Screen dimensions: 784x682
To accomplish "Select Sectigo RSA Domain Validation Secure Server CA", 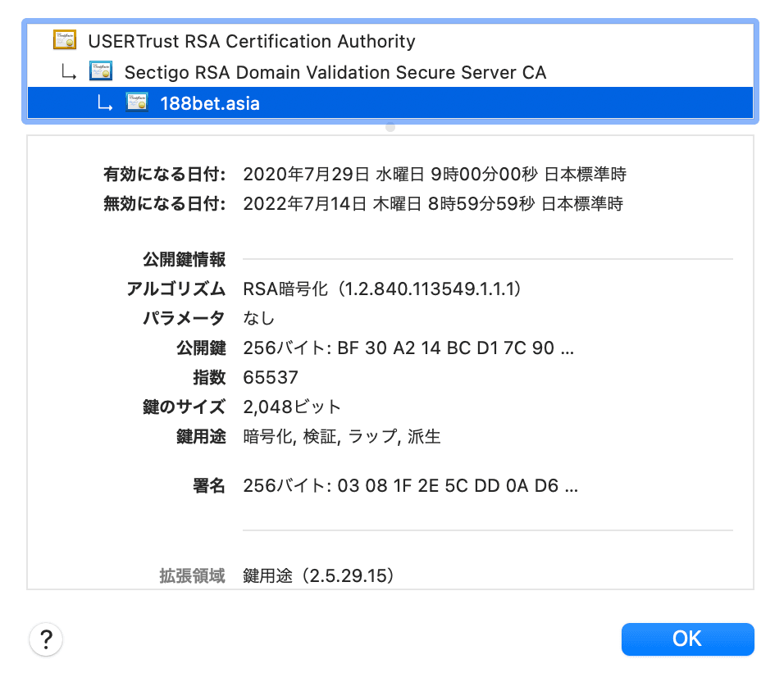I will (390, 72).
